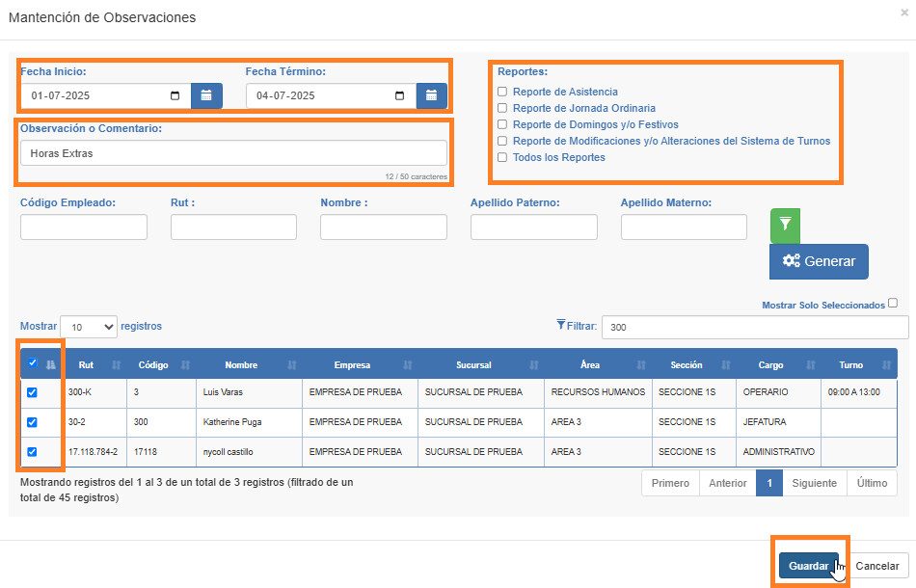Check Reporte de Asistencia

click(501, 92)
